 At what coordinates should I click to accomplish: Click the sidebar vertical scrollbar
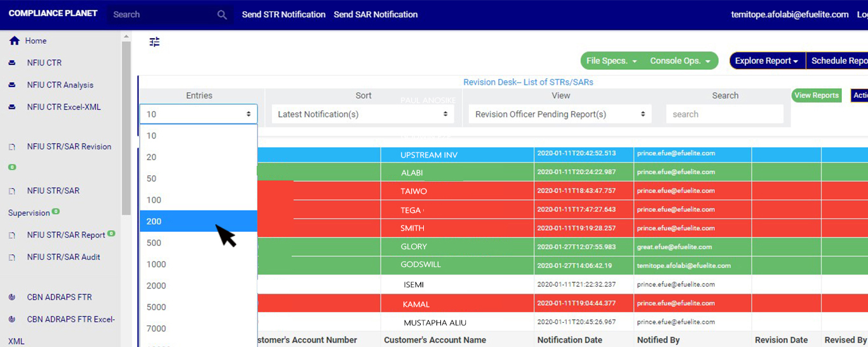126,127
